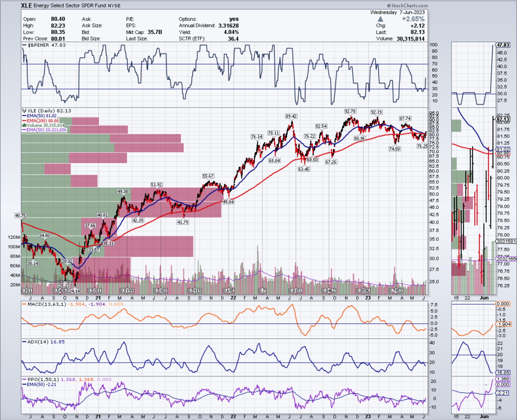Select the XLE ticker symbol in the title
This screenshot has height=420, width=517.
[x=26, y=6]
